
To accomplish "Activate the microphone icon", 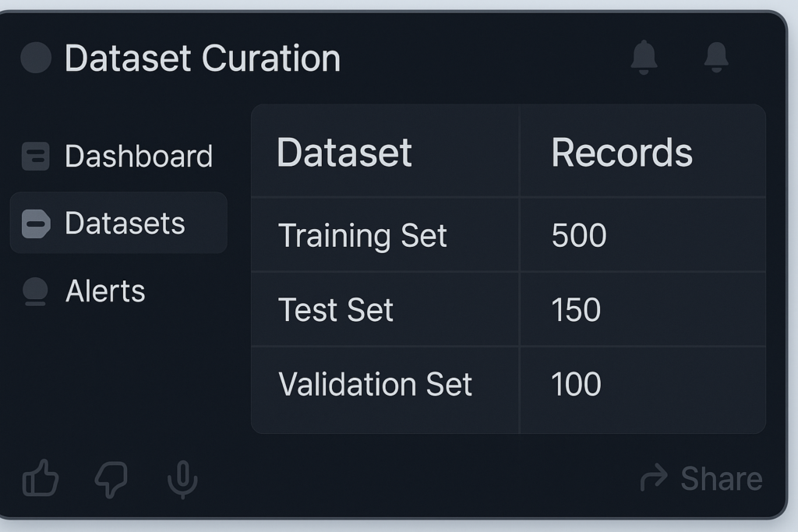I will click(x=182, y=478).
